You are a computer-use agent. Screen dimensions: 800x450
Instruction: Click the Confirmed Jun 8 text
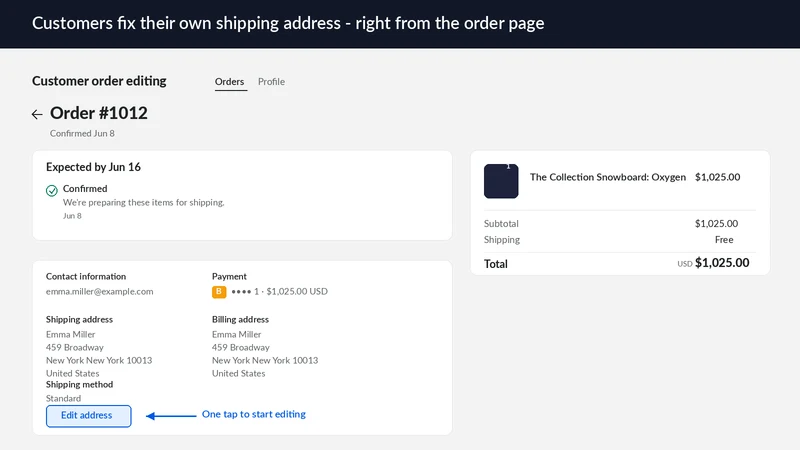tap(82, 133)
